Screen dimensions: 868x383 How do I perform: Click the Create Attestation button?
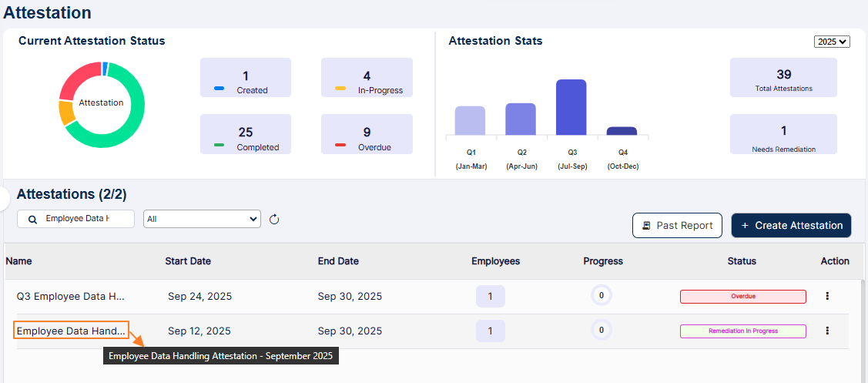tap(791, 226)
